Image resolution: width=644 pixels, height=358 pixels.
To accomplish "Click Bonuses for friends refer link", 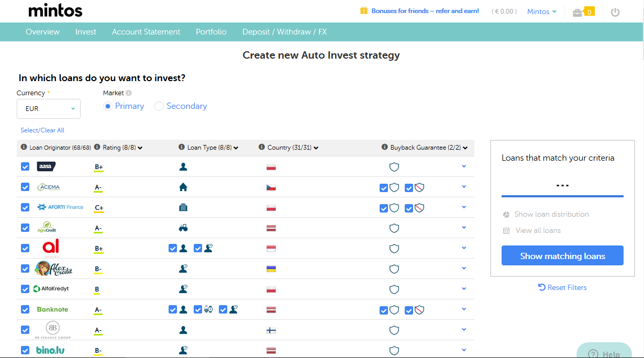I will coord(425,11).
